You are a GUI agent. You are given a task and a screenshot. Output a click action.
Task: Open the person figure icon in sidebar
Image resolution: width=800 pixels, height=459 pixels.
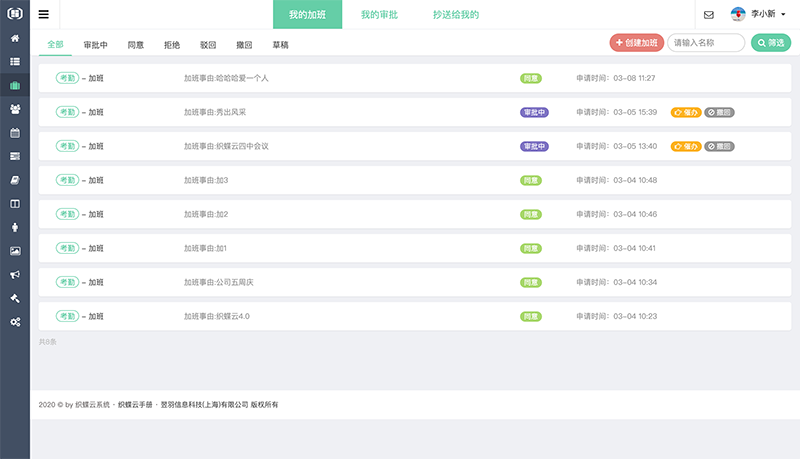pos(15,227)
